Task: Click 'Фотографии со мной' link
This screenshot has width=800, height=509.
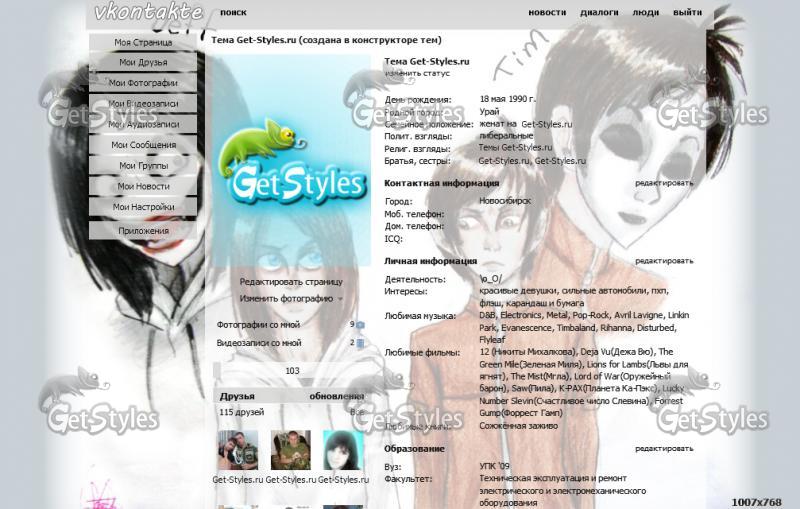Action: tap(258, 325)
